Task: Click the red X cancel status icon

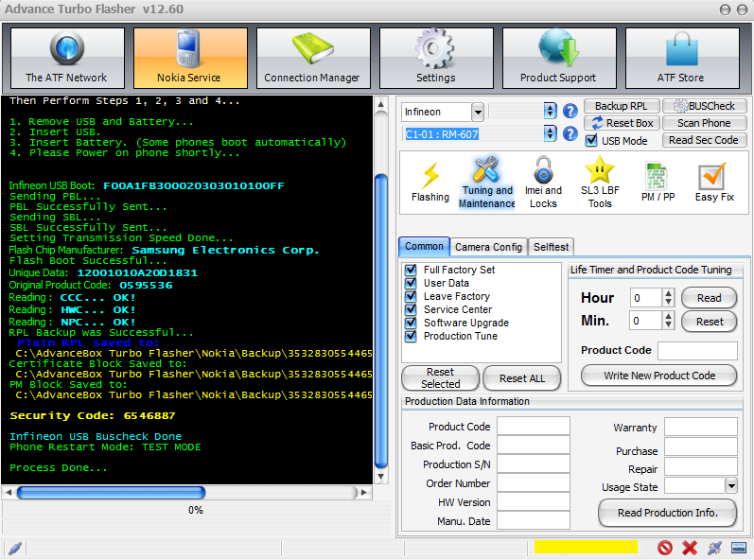Action: click(x=690, y=548)
